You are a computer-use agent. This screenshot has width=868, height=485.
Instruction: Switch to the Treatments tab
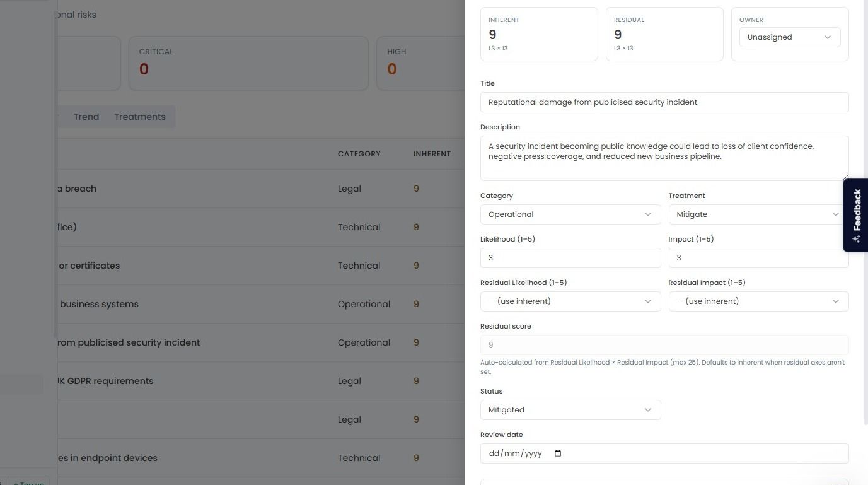point(140,117)
